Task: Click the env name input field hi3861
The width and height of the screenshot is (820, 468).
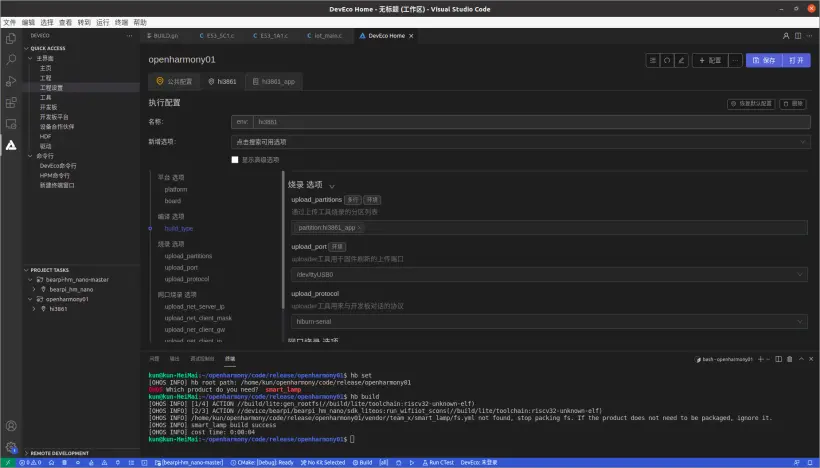Action: click(x=532, y=122)
